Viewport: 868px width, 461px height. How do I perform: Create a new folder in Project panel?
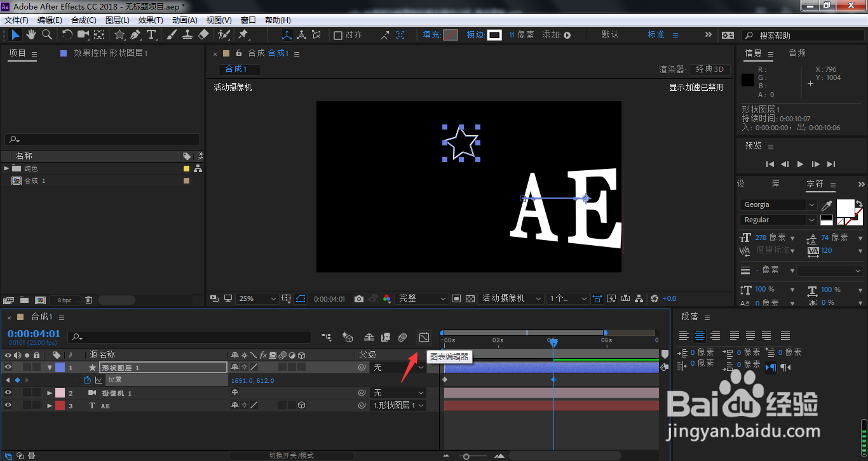pyautogui.click(x=24, y=300)
